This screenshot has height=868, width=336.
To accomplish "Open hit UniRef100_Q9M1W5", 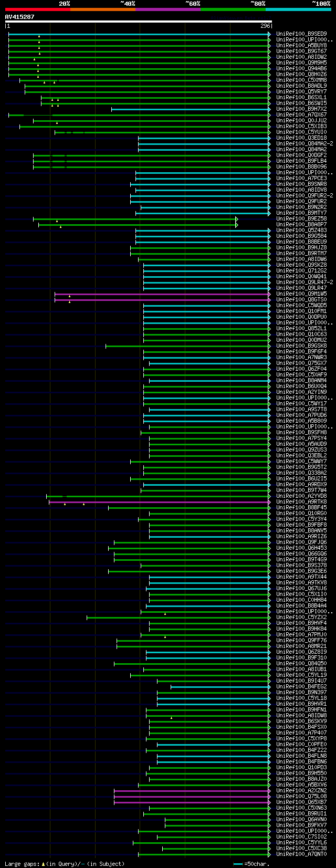I will 301,294.
